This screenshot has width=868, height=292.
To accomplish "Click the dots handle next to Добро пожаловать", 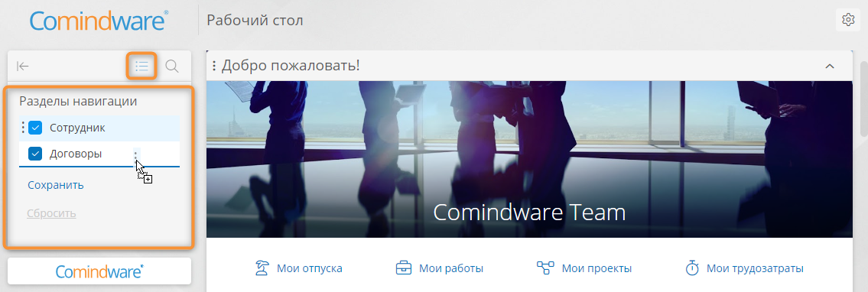I will (x=213, y=67).
